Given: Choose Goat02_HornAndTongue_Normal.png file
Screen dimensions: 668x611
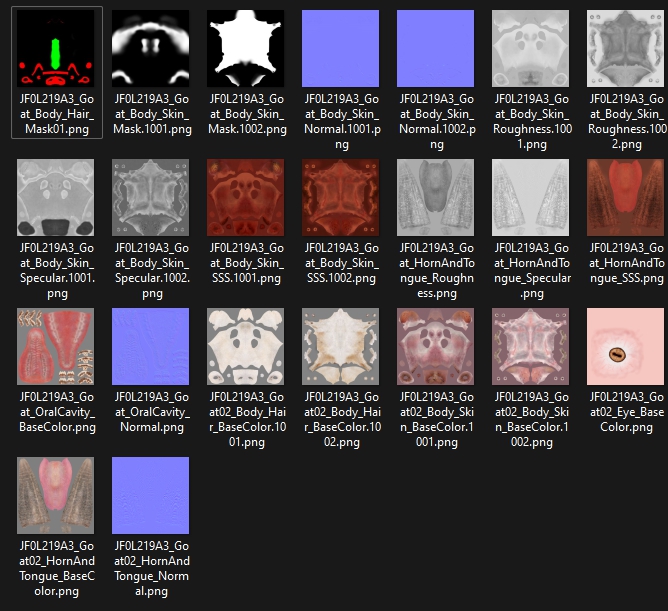Looking at the screenshot, I should pos(151,495).
